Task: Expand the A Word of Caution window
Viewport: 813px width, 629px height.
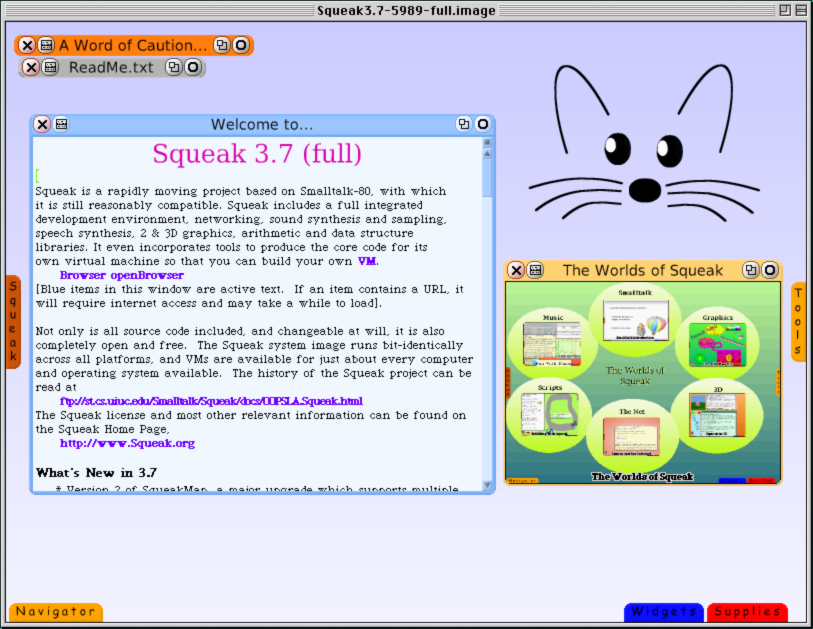Action: coord(221,46)
